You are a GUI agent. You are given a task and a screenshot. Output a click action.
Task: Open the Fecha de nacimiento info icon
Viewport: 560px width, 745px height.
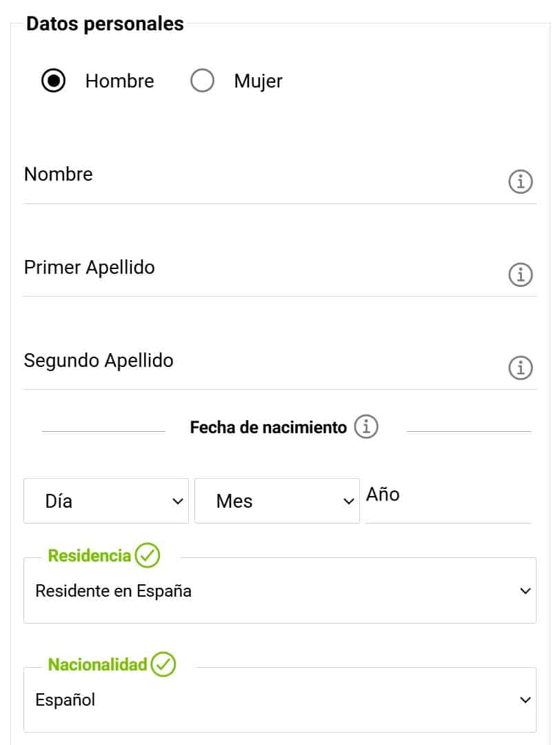coord(366,427)
